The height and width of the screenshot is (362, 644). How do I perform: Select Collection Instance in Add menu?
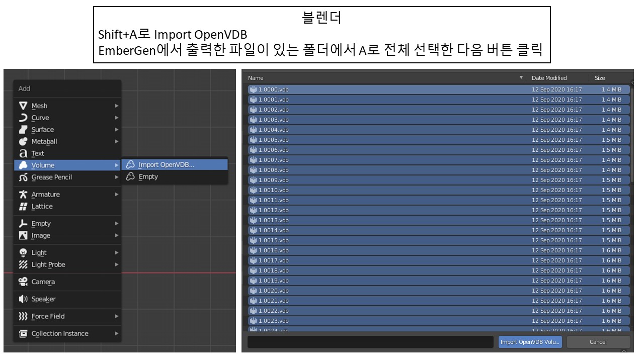(x=67, y=333)
